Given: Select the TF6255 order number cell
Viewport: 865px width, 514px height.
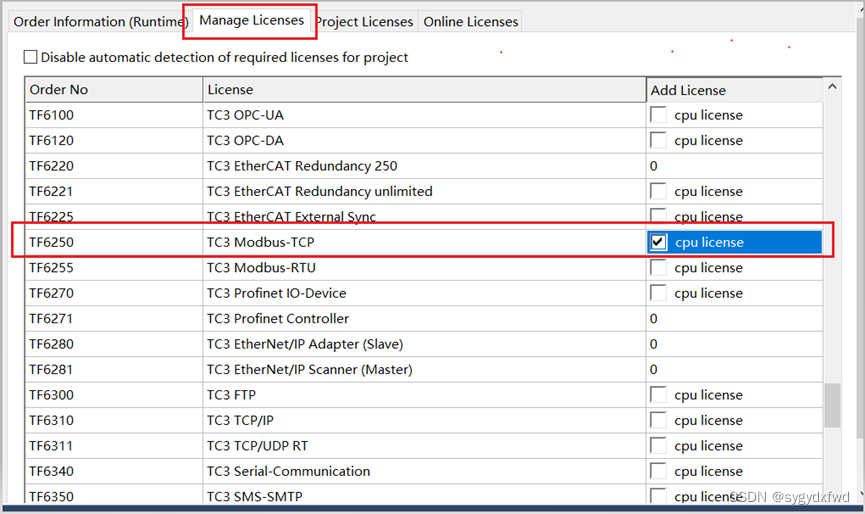Looking at the screenshot, I should click(x=114, y=267).
